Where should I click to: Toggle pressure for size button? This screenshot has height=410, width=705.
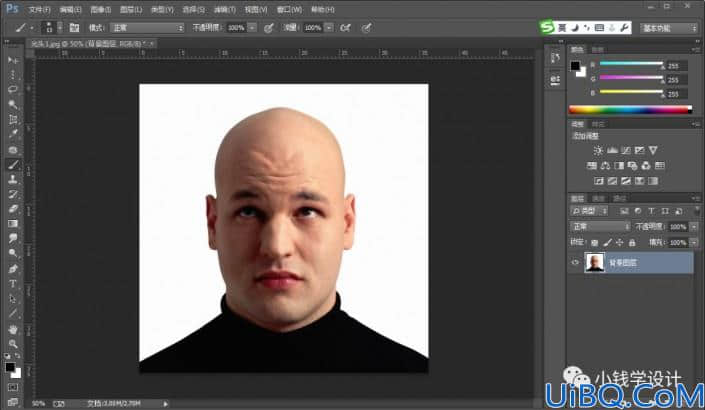(367, 28)
